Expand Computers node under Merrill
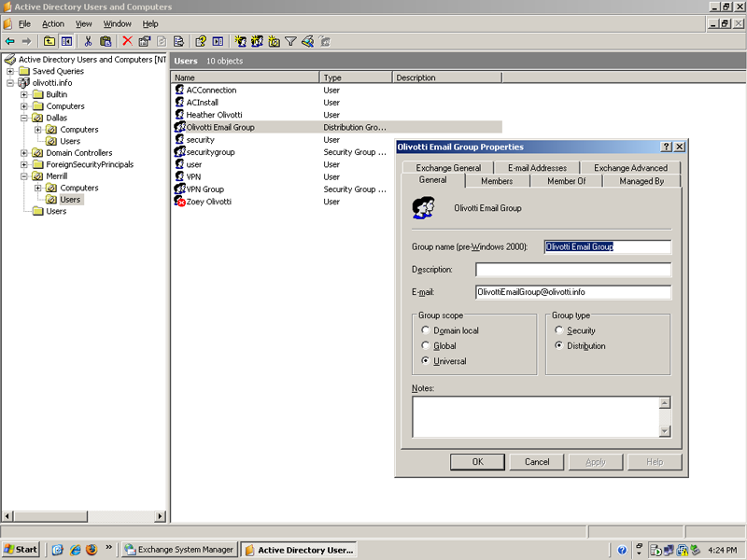 [38, 188]
